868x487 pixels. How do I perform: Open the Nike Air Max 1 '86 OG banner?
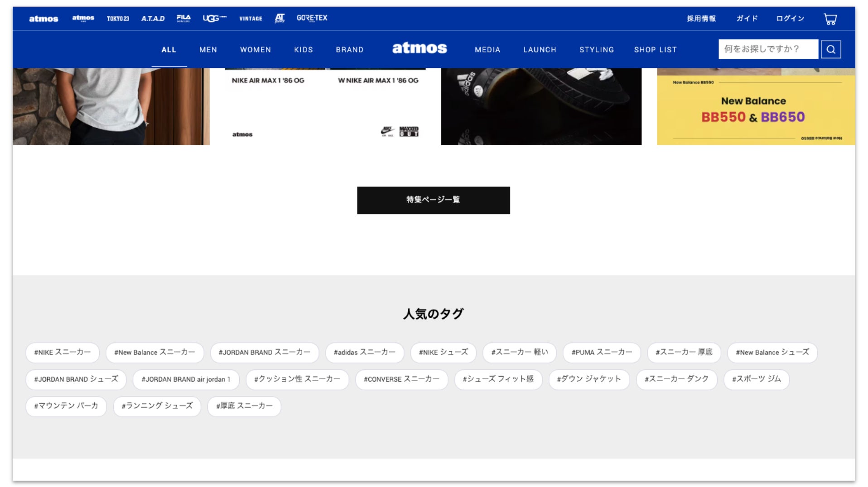tap(325, 106)
